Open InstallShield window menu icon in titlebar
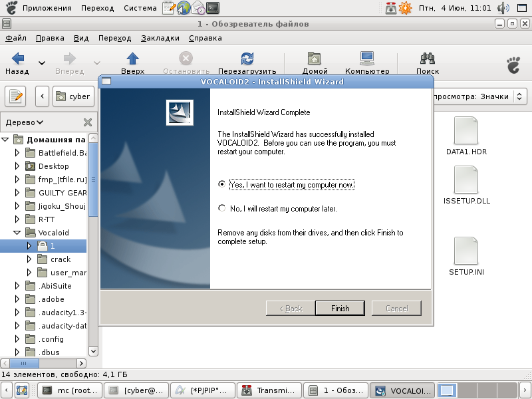The height and width of the screenshot is (399, 532). click(x=106, y=81)
